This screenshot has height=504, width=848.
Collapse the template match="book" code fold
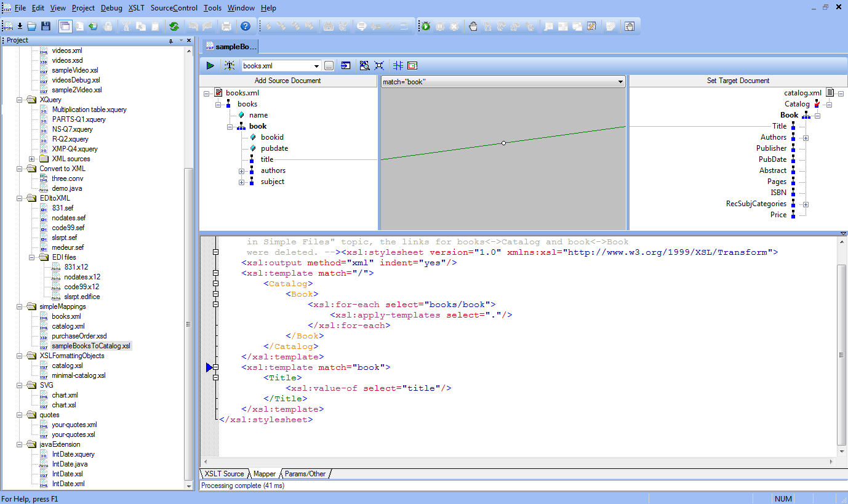(215, 367)
